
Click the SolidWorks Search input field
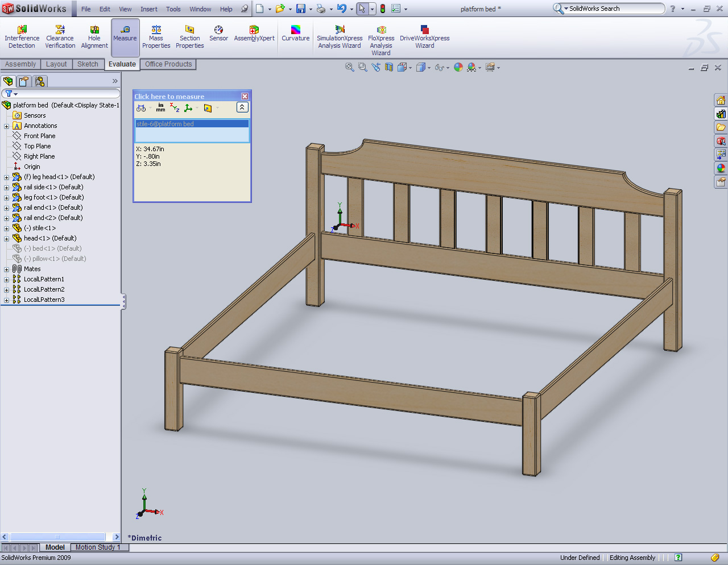point(614,9)
